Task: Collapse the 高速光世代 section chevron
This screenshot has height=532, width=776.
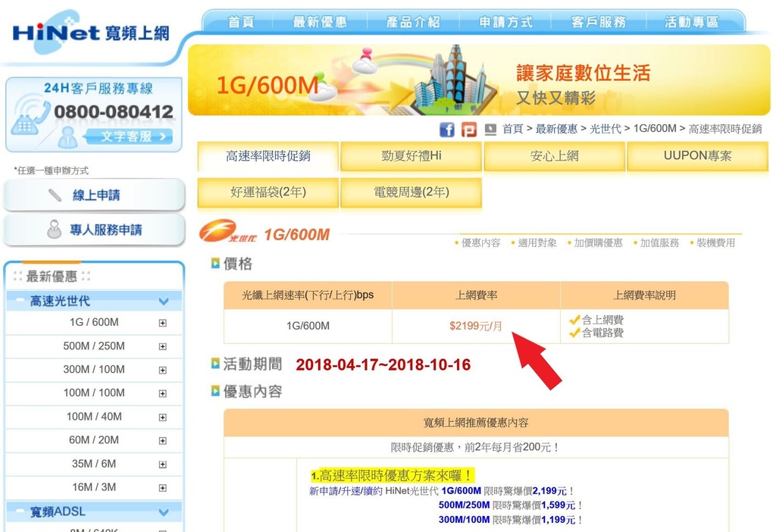Action: pyautogui.click(x=164, y=301)
